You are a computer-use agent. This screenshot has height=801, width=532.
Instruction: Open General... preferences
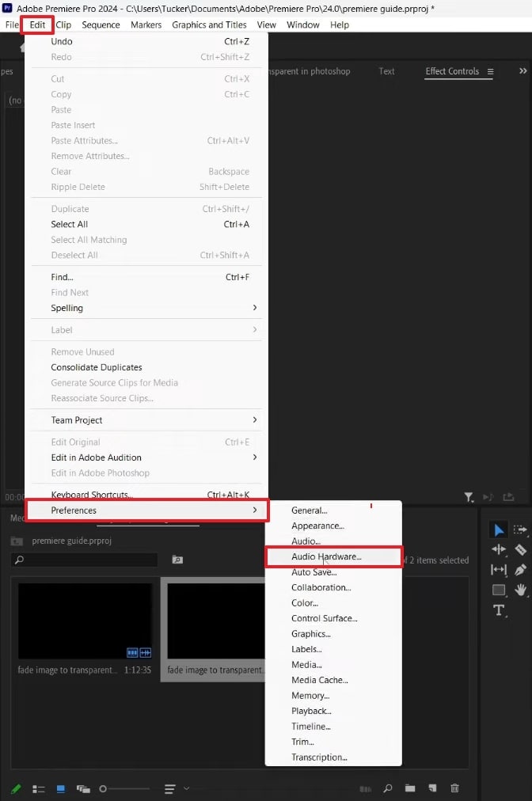333,511
